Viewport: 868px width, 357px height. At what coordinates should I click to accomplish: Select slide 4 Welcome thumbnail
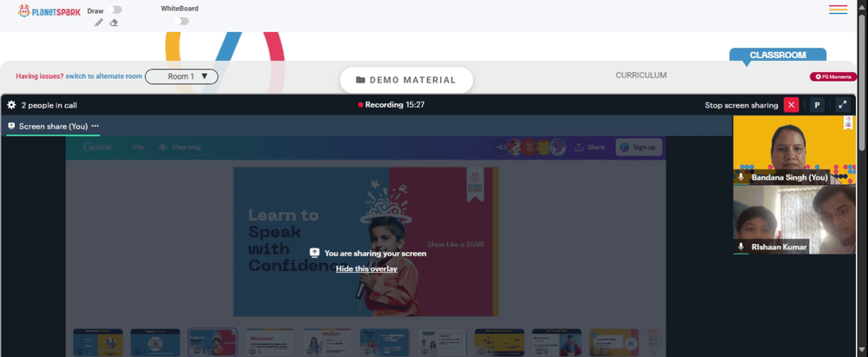click(x=270, y=342)
